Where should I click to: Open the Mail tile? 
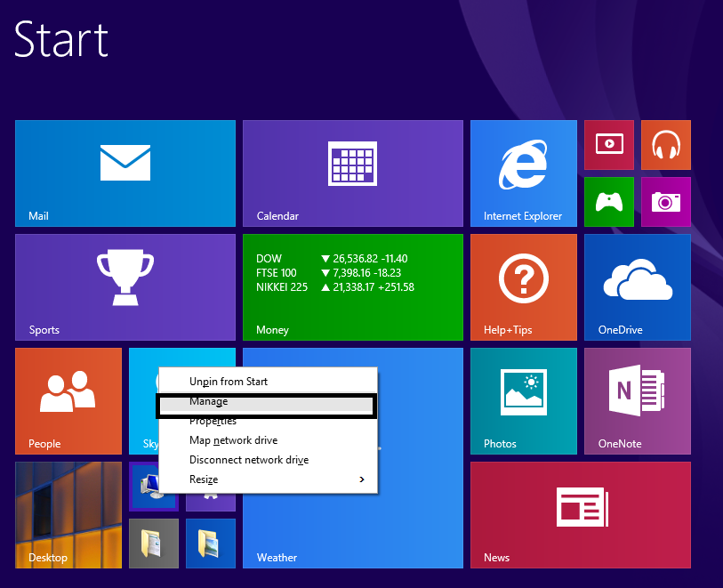pos(125,173)
